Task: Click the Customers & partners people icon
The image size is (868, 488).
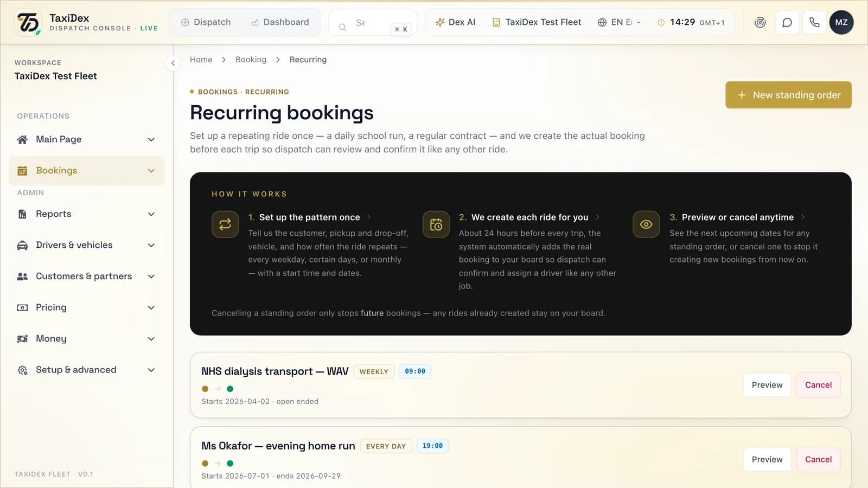Action: pos(22,277)
